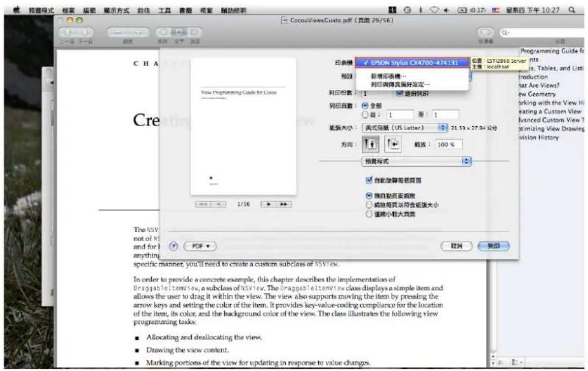Open the paper size US Letter dropdown
The image size is (588, 371).
(405, 128)
